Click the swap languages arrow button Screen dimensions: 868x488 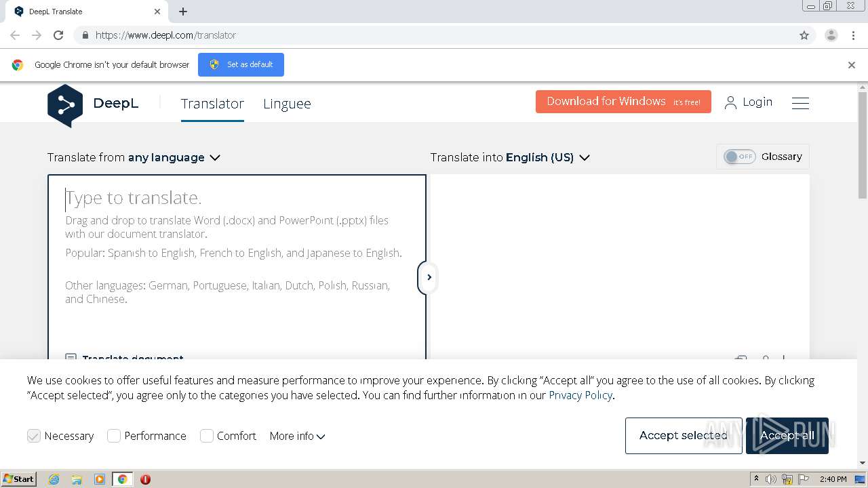tap(429, 277)
